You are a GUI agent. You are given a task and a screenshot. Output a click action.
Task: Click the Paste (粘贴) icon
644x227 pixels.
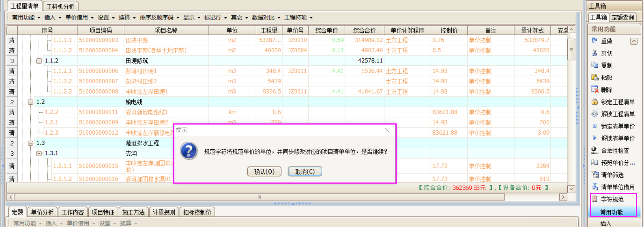point(595,77)
